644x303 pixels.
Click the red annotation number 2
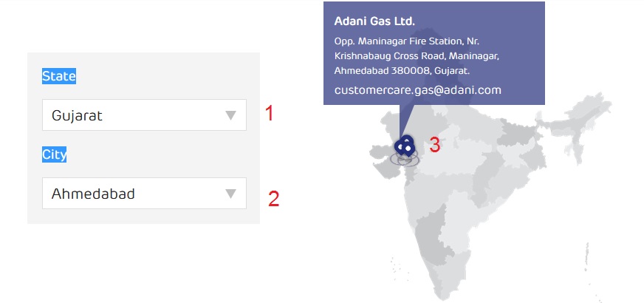pyautogui.click(x=273, y=199)
